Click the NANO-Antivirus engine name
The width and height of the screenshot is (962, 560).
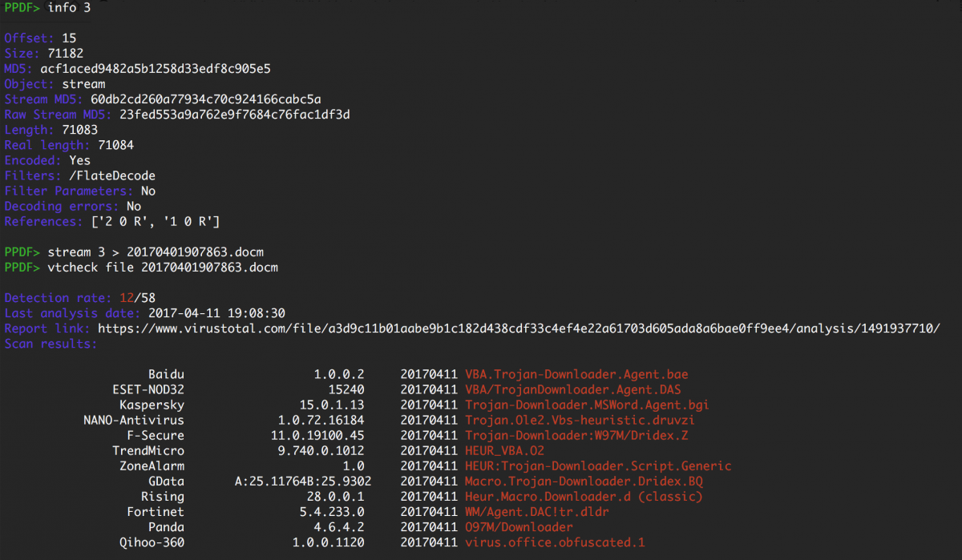134,420
